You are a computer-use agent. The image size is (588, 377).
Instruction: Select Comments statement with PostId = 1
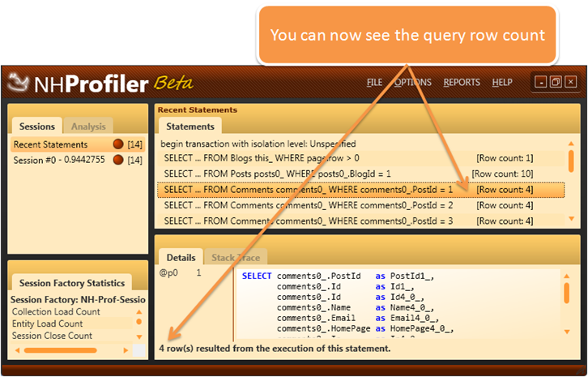360,190
